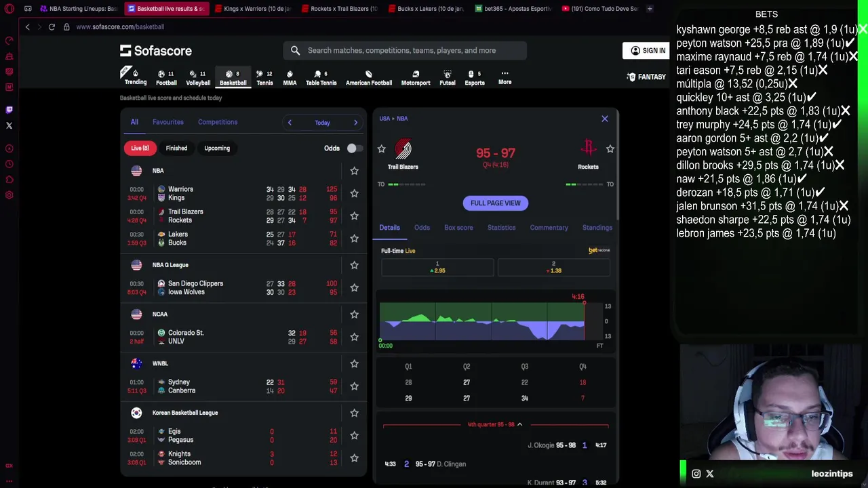Select the Competitions tab
This screenshot has width=868, height=488.
[x=218, y=122]
